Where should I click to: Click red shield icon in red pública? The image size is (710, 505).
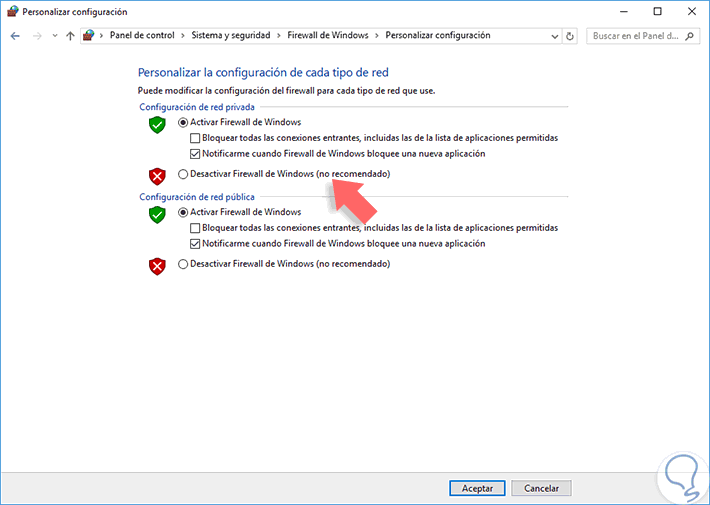coord(157,266)
